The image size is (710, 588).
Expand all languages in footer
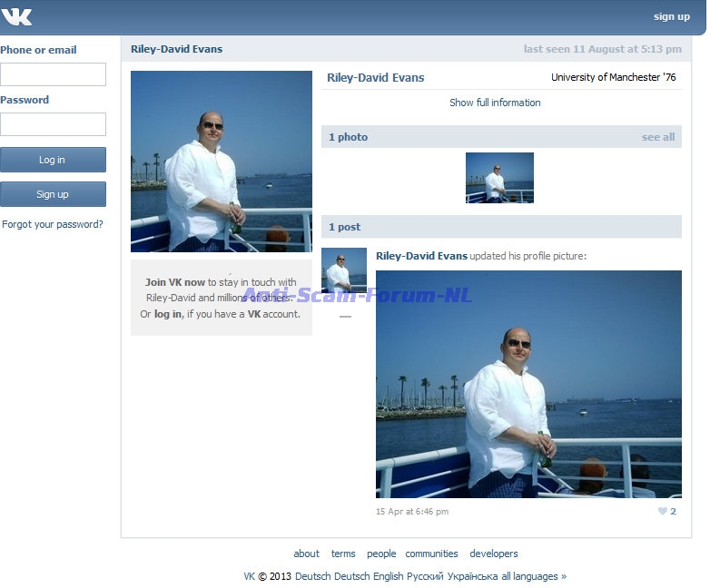point(533,576)
